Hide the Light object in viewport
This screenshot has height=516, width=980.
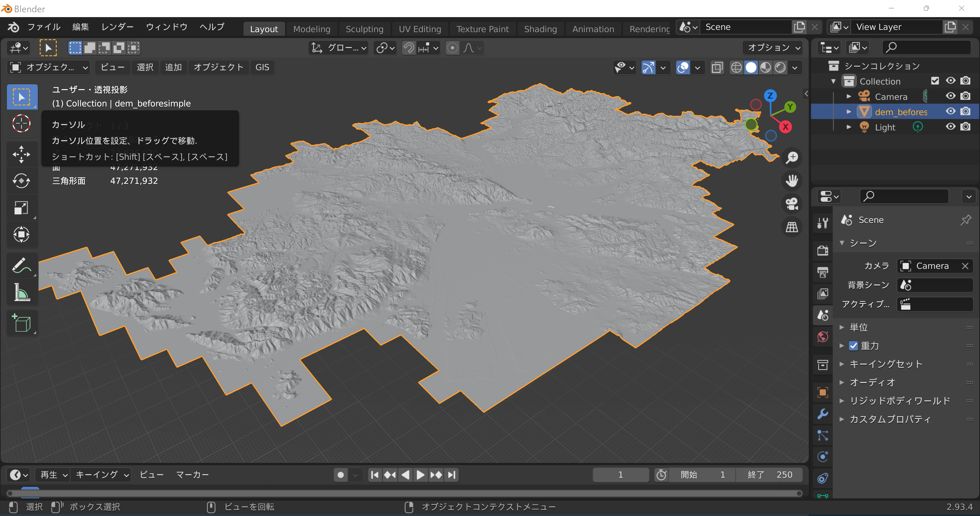coord(950,127)
